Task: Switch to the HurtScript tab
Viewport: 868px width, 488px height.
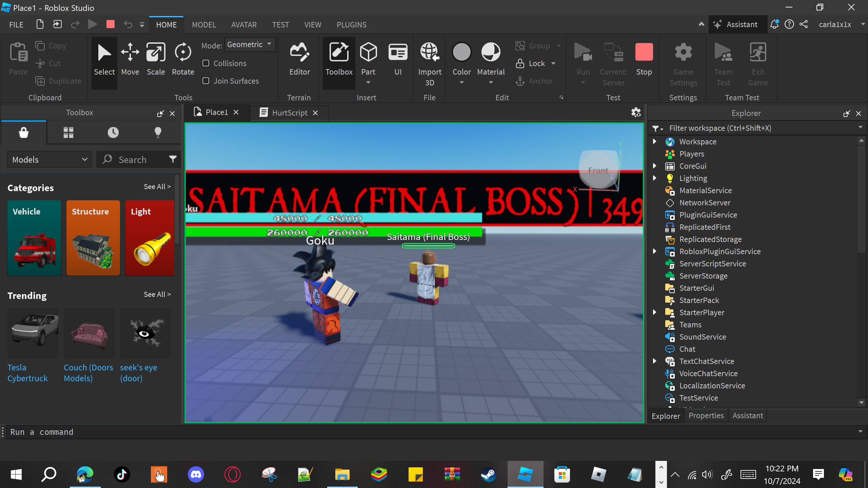Action: coord(289,113)
